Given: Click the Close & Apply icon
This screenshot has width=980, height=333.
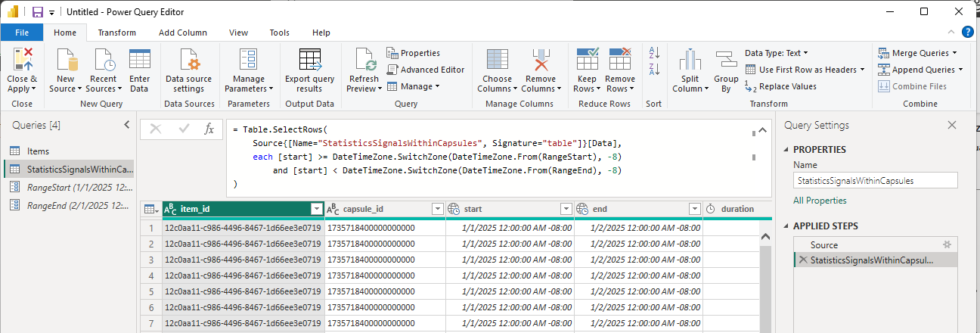Looking at the screenshot, I should pyautogui.click(x=22, y=61).
